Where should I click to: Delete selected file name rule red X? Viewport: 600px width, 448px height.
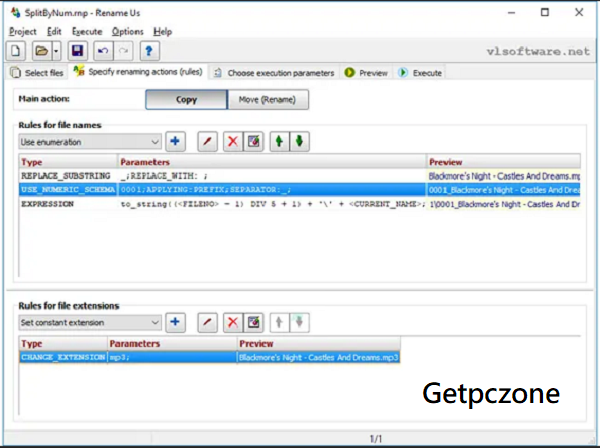tap(233, 142)
